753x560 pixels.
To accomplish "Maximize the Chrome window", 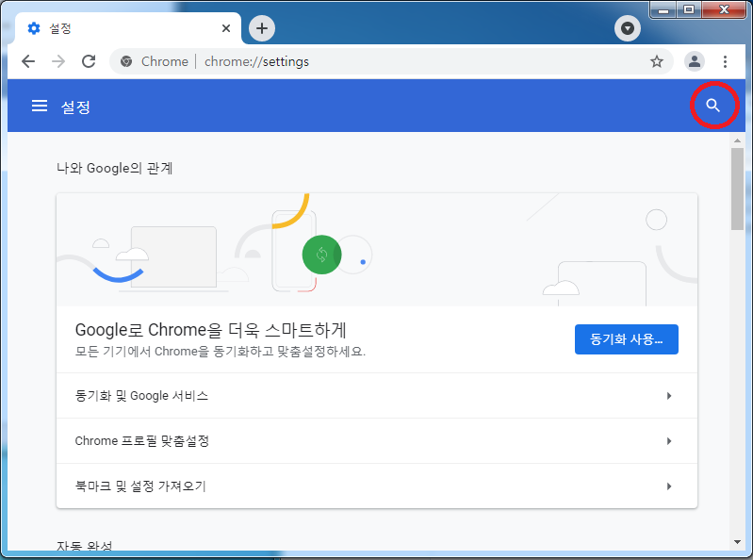I will click(x=689, y=9).
